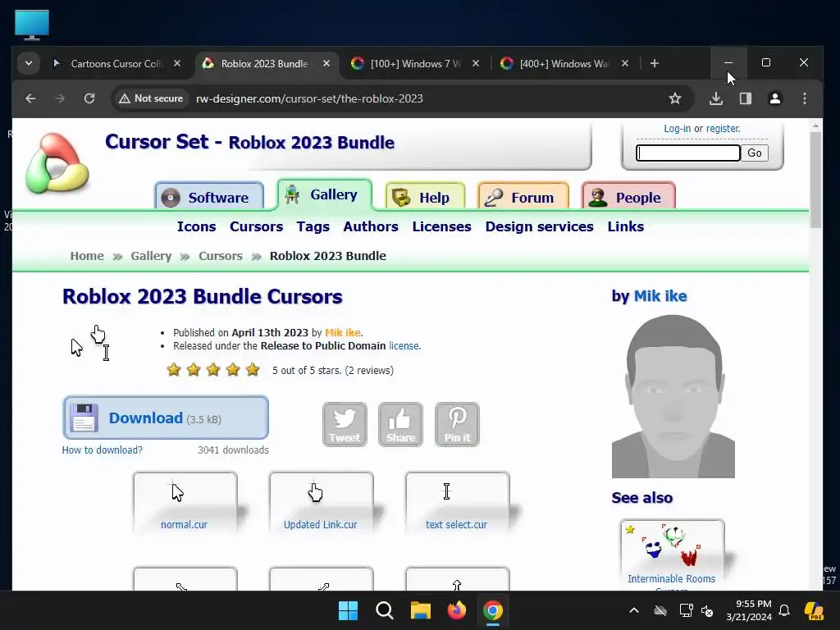Click the Pin it button
Image resolution: width=840 pixels, height=630 pixels.
click(x=457, y=424)
